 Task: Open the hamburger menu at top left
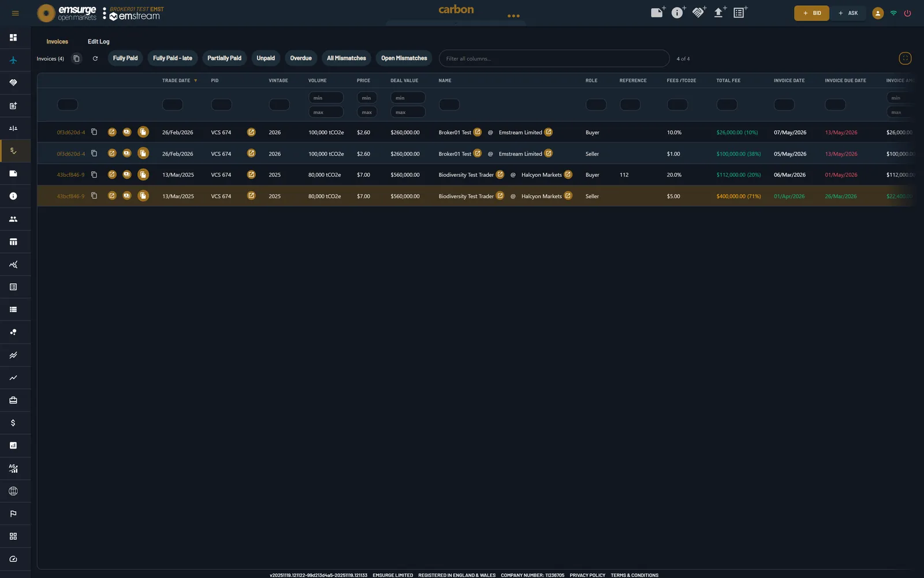[x=16, y=13]
